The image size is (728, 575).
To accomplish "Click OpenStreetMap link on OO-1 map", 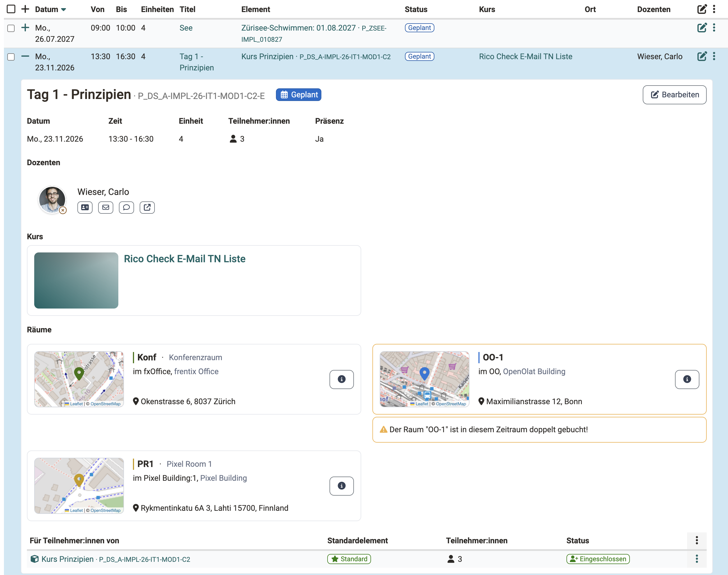I will tap(451, 404).
